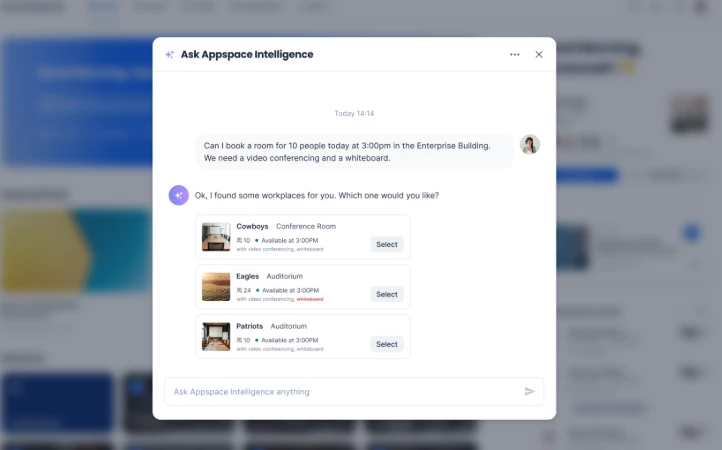Click the Cowboys Available at 3:00PM status

point(286,240)
